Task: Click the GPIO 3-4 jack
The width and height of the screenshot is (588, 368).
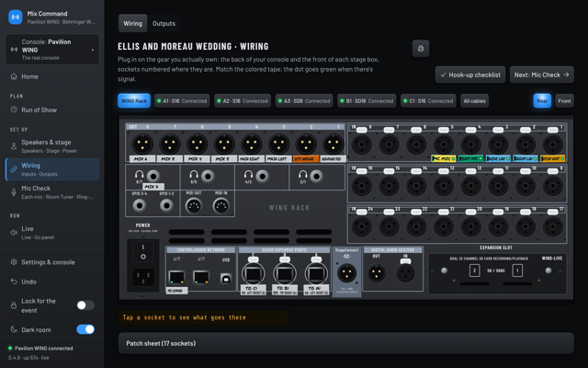Action: click(x=140, y=205)
